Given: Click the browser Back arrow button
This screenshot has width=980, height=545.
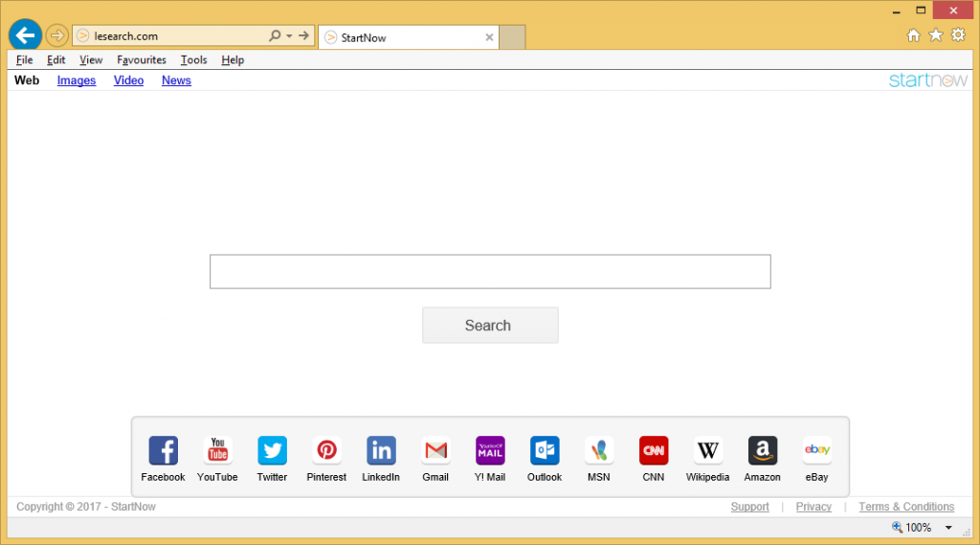Looking at the screenshot, I should click(25, 35).
